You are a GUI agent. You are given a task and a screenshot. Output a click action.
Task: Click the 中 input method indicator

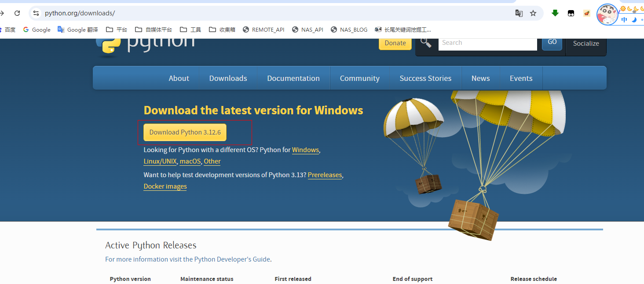[624, 20]
